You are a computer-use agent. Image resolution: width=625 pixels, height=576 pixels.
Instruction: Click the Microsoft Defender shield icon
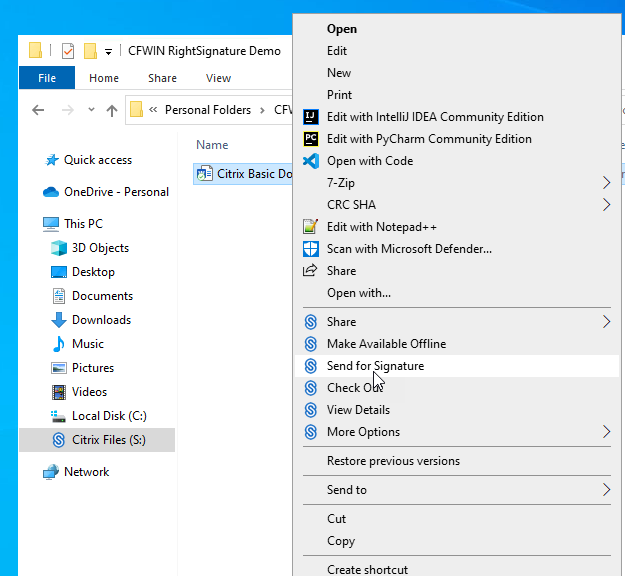pos(310,249)
